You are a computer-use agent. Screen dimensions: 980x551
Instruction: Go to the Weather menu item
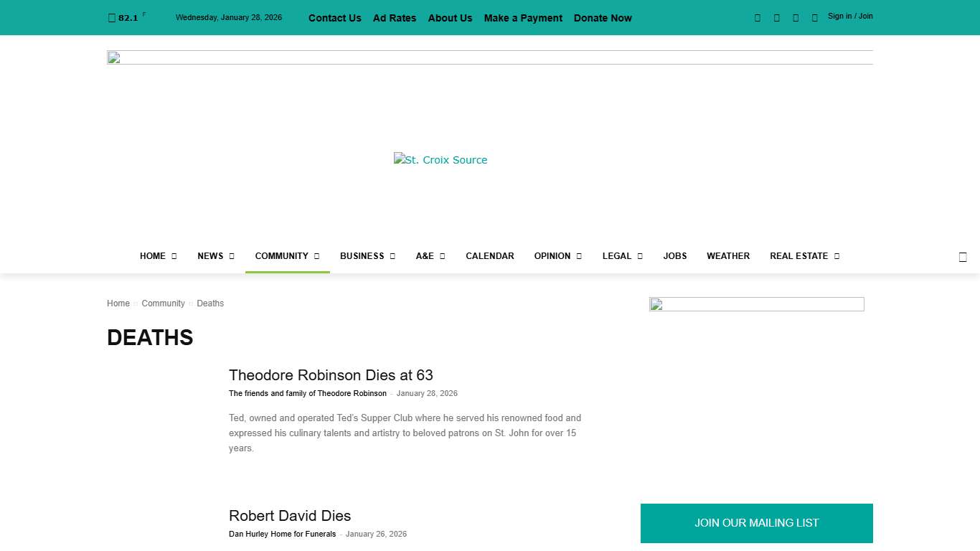click(x=727, y=256)
